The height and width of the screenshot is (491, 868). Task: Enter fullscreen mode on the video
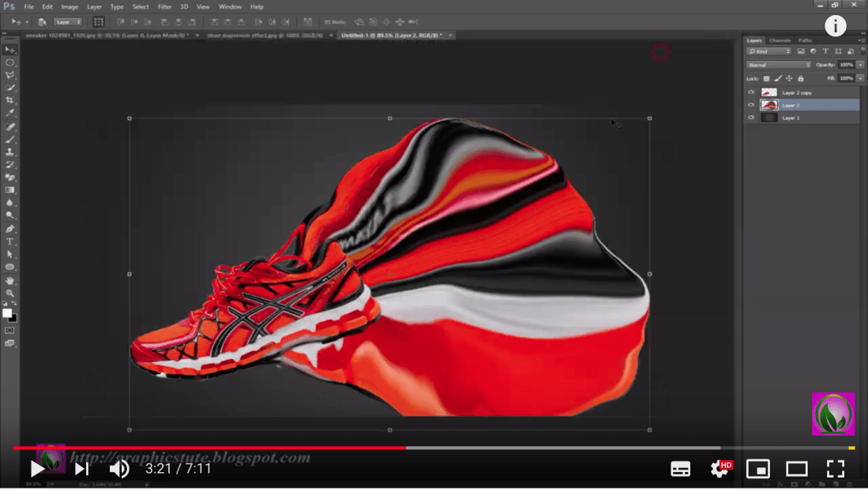coord(835,469)
